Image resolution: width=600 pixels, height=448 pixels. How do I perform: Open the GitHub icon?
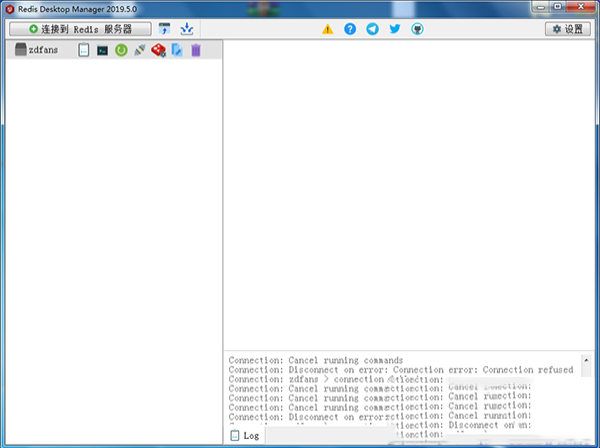coord(417,29)
